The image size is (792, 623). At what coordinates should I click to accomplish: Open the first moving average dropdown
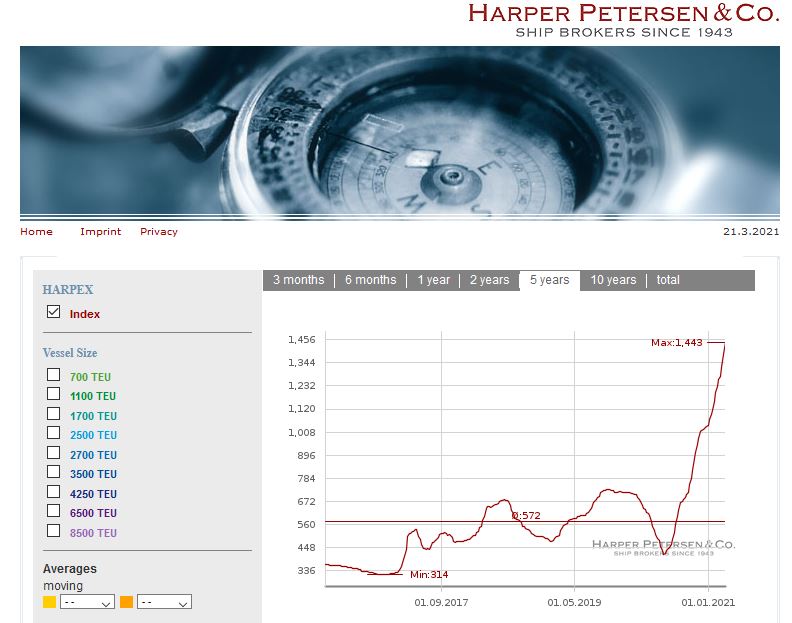tap(87, 603)
